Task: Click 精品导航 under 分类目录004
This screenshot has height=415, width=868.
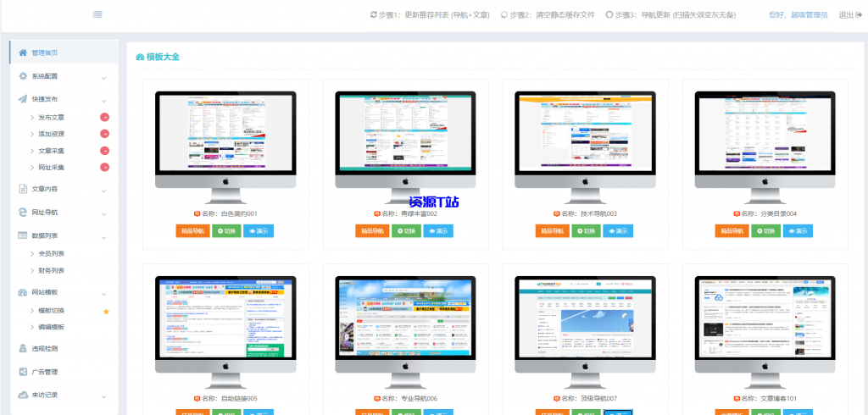Action: (x=732, y=231)
